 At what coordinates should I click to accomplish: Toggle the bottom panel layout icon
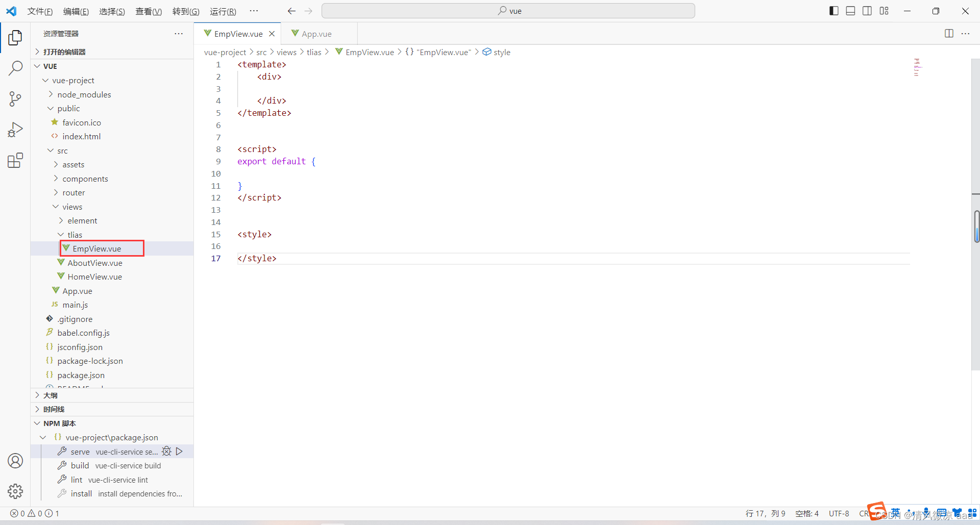tap(850, 11)
